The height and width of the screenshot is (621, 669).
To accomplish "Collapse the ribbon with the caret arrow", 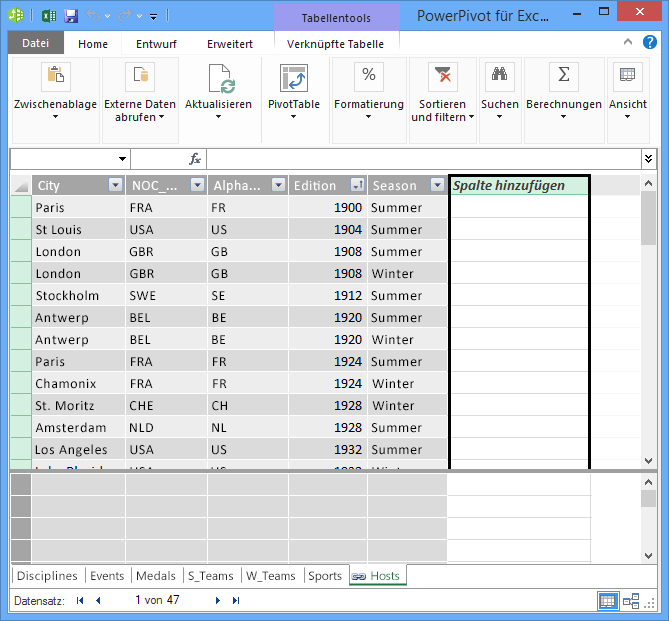I will coord(628,42).
